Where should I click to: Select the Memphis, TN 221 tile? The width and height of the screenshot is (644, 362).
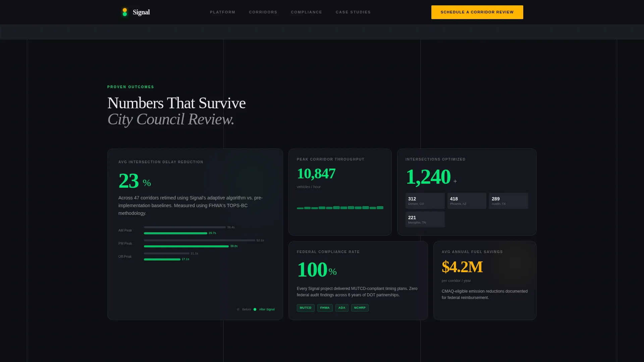click(x=425, y=219)
